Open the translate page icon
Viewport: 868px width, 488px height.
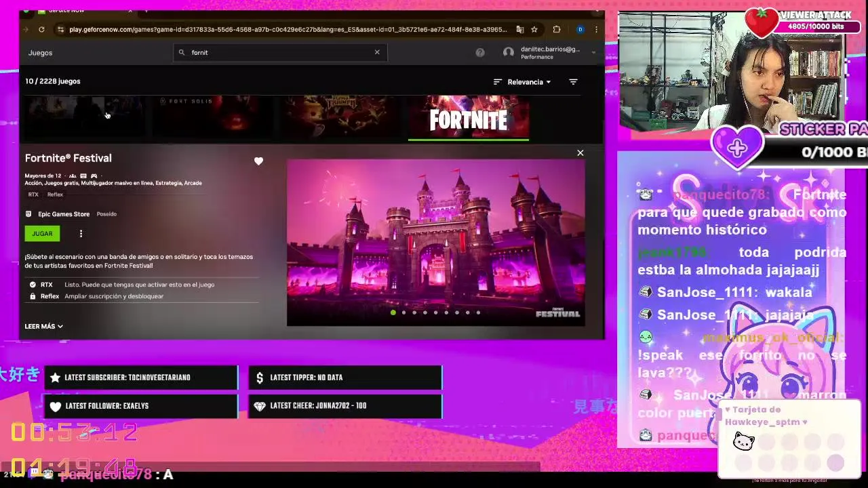tap(520, 30)
